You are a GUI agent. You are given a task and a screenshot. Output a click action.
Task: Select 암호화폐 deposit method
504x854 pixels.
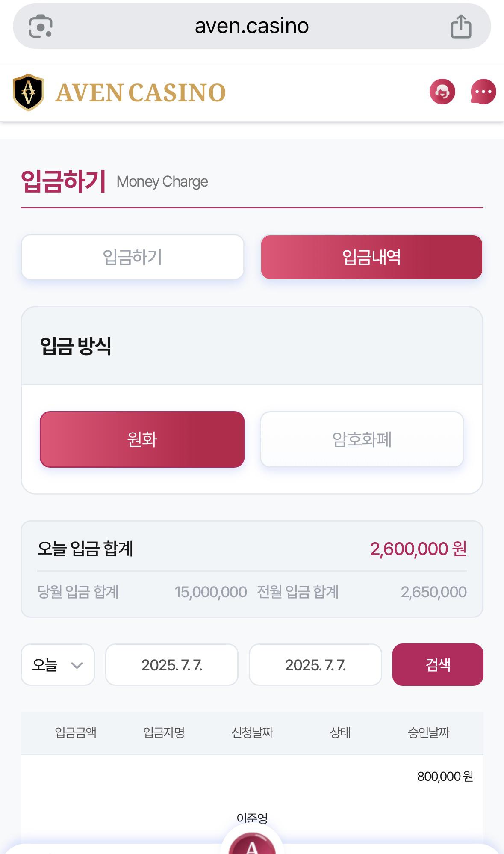(x=362, y=439)
